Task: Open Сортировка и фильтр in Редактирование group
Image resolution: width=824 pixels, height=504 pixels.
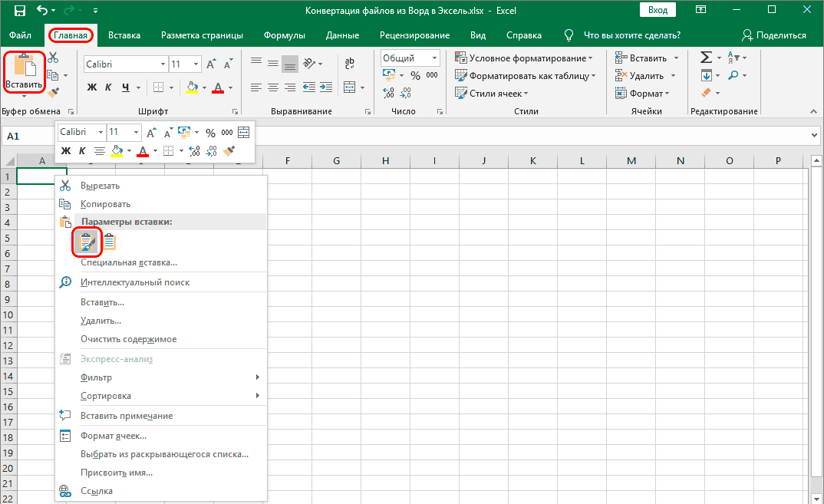Action: click(x=732, y=58)
